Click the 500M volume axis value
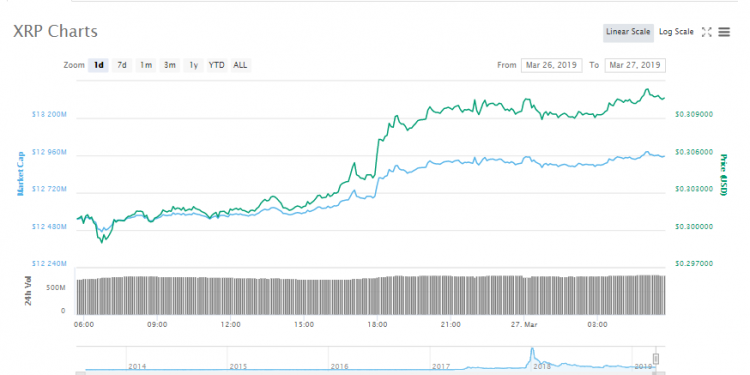750x375 pixels. (x=55, y=288)
